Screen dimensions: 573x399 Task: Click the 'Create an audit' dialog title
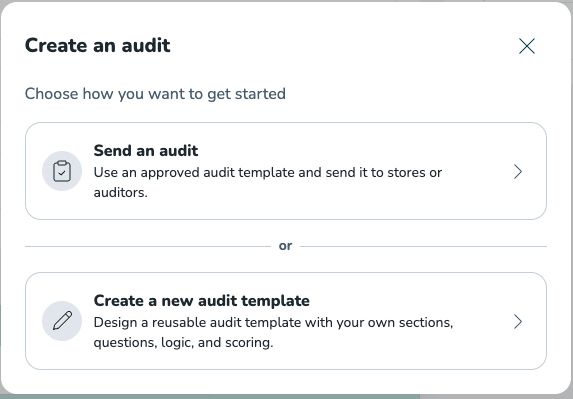pyautogui.click(x=98, y=46)
